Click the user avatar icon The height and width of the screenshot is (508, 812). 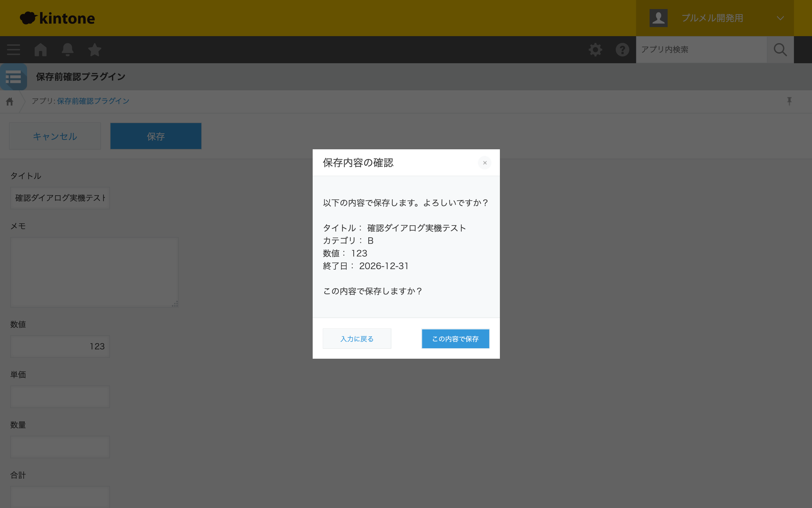pyautogui.click(x=658, y=18)
